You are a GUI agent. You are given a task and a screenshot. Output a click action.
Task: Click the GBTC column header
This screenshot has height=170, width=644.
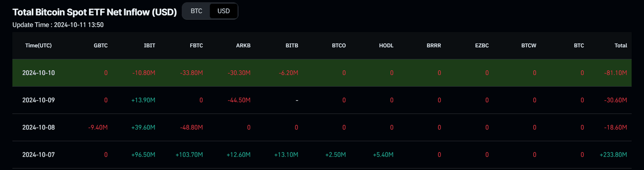tap(101, 46)
